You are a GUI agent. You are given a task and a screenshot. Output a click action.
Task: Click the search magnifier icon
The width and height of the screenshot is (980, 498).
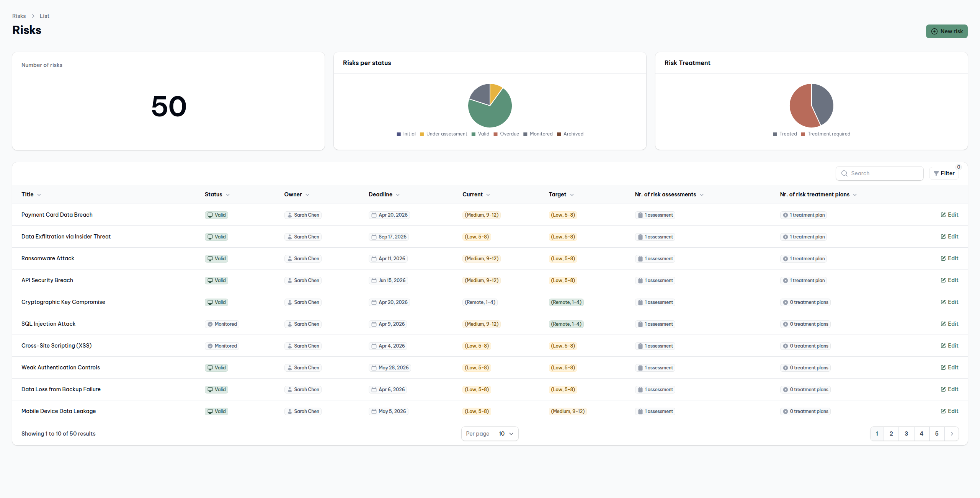click(x=844, y=173)
